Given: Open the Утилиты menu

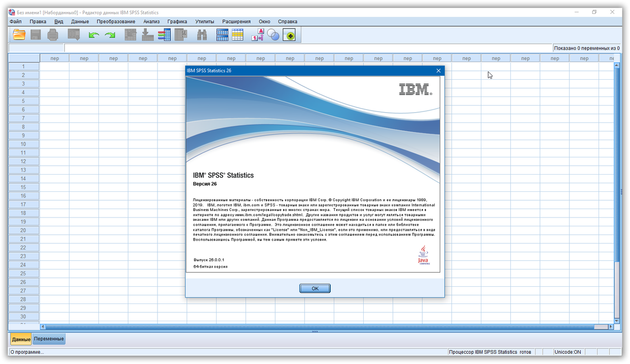Looking at the screenshot, I should 204,22.
